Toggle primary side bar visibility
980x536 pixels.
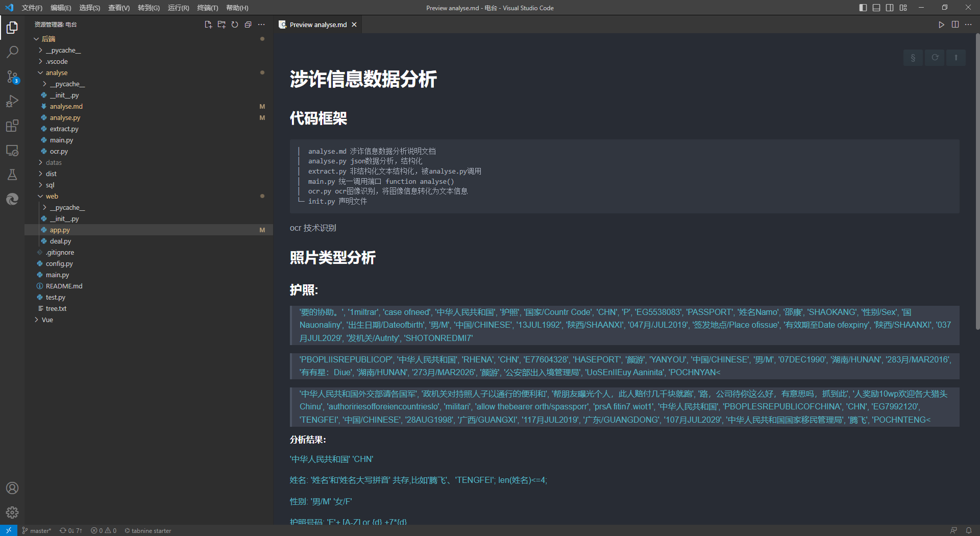point(863,8)
